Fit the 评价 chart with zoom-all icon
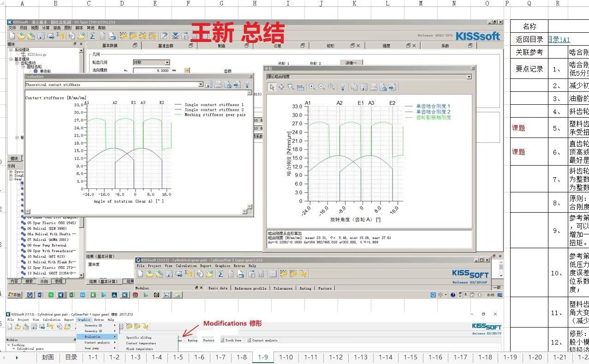The image size is (589, 364). click(331, 87)
